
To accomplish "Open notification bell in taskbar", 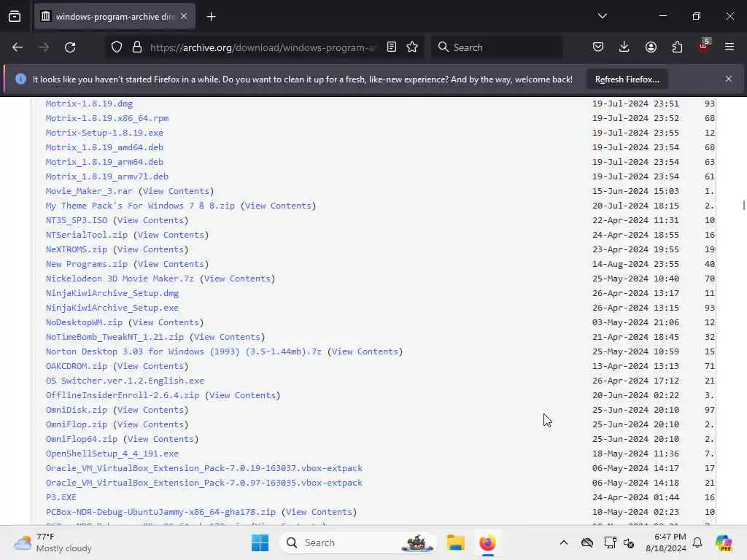I will click(x=697, y=542).
